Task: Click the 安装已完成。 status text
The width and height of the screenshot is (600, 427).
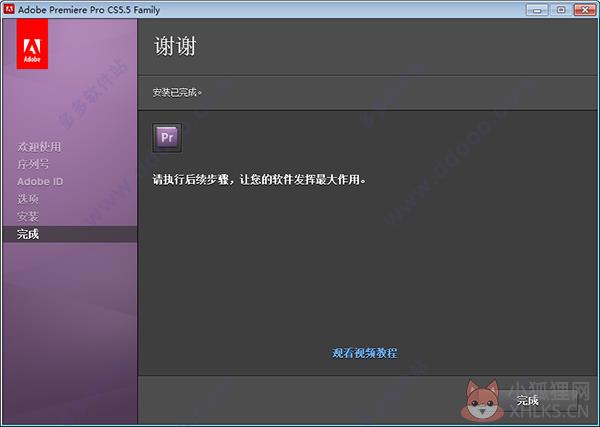Action: 177,93
